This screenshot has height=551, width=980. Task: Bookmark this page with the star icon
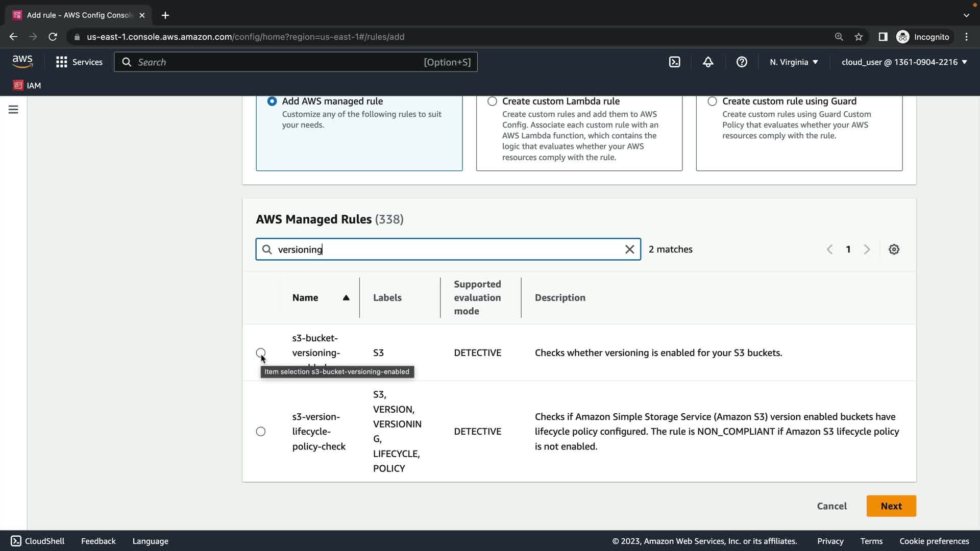(x=859, y=37)
